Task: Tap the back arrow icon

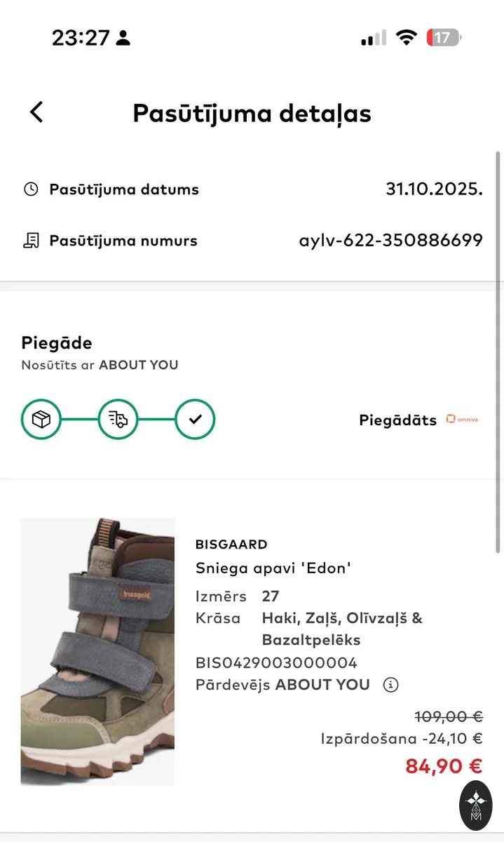Action: (x=36, y=112)
